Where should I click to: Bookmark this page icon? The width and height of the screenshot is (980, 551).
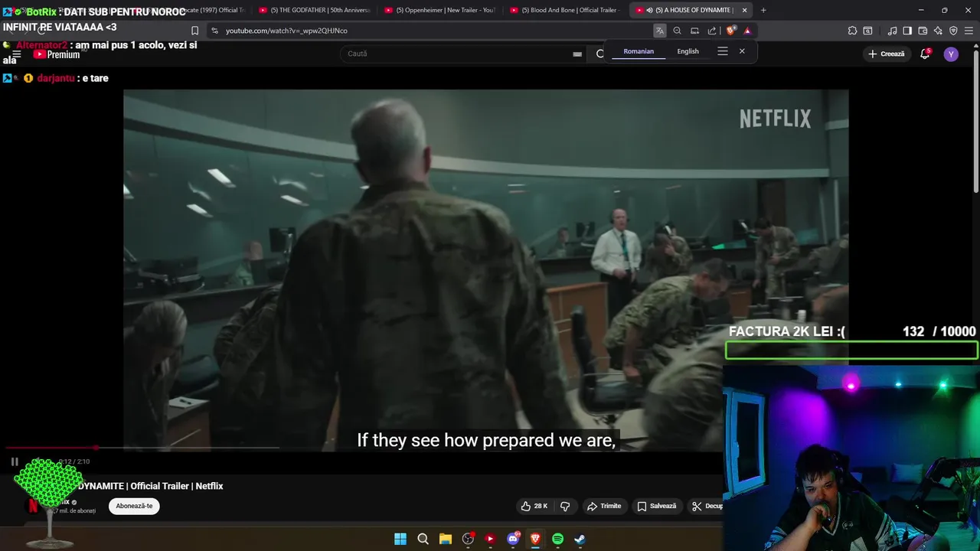pyautogui.click(x=194, y=31)
